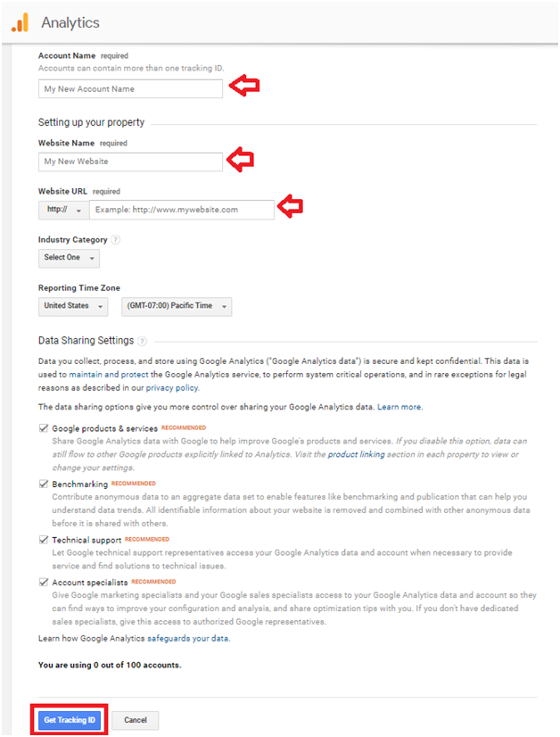Uncheck Google products & services checkbox
The width and height of the screenshot is (560, 737).
44,428
